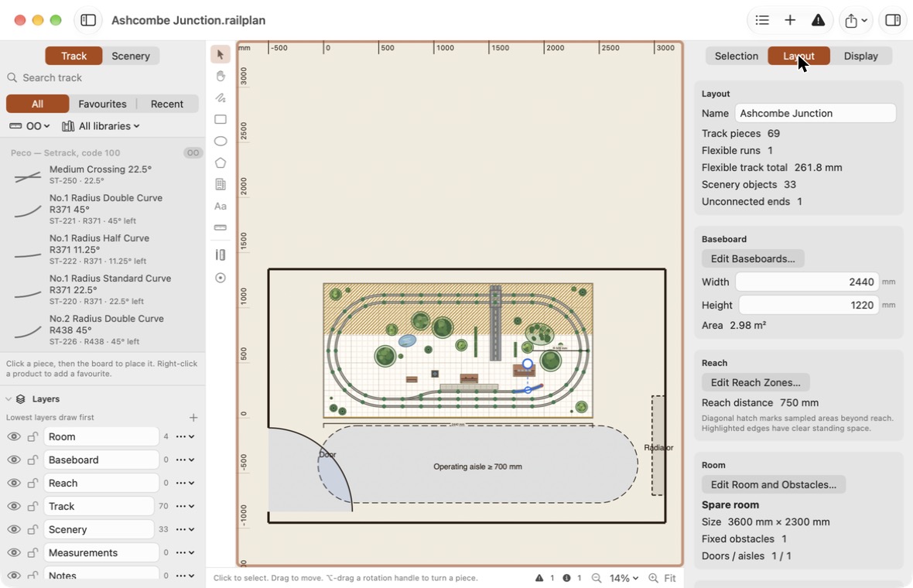
Task: Hide the Reach layer
Action: (x=13, y=484)
